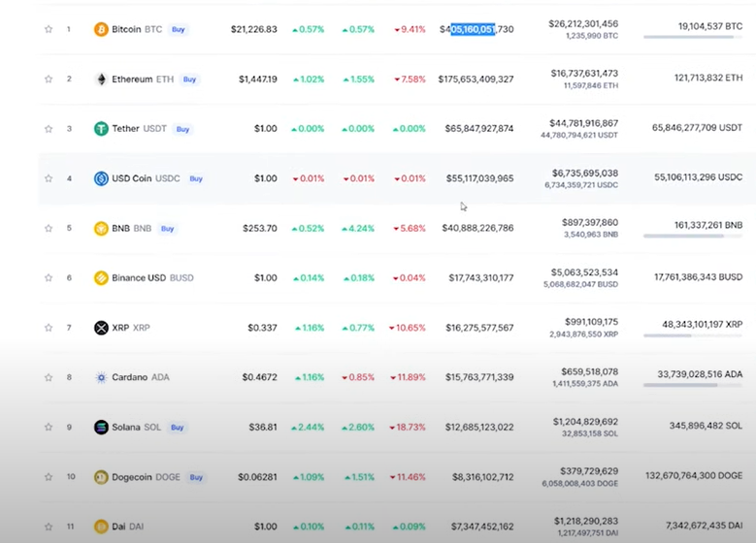
Task: Add BNB to watchlist with star
Action: tap(49, 228)
